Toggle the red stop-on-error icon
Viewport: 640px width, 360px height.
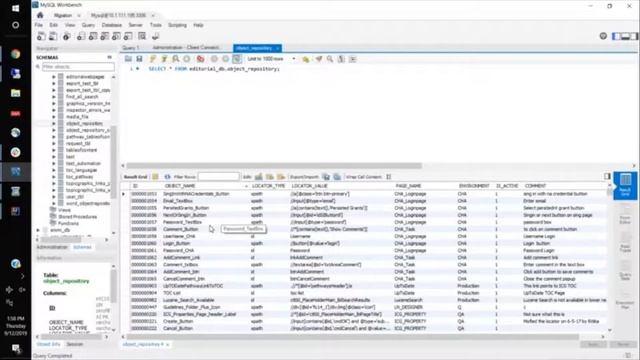pyautogui.click(x=200, y=59)
